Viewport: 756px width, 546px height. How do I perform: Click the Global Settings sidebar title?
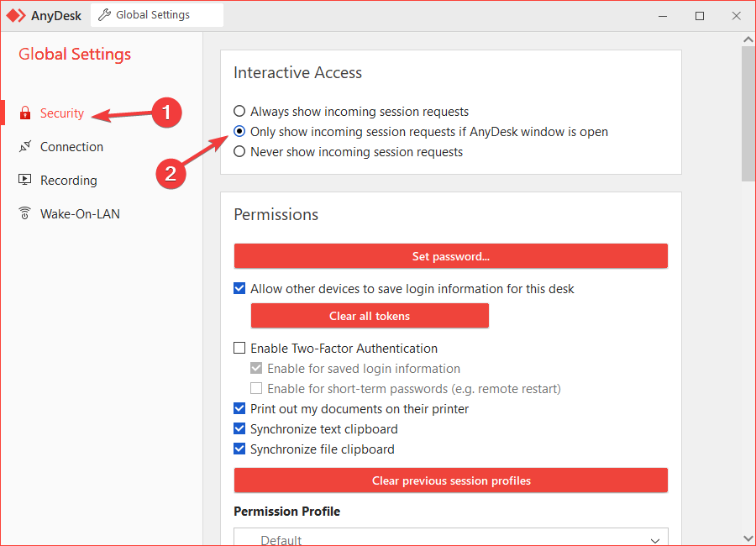point(75,54)
